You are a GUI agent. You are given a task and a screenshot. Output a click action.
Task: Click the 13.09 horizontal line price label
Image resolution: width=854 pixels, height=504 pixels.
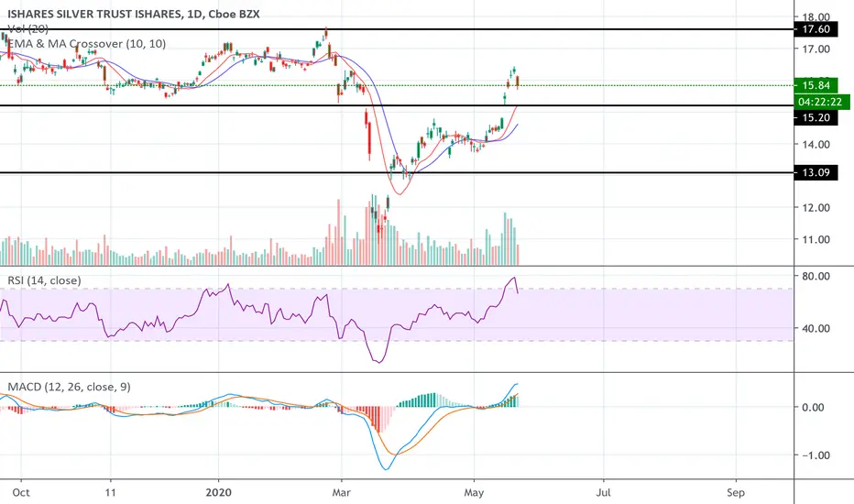(x=816, y=172)
